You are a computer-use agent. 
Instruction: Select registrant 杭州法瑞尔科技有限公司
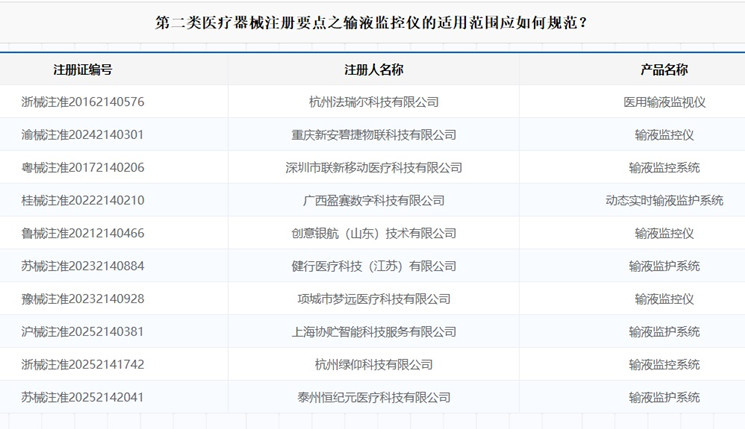click(373, 102)
